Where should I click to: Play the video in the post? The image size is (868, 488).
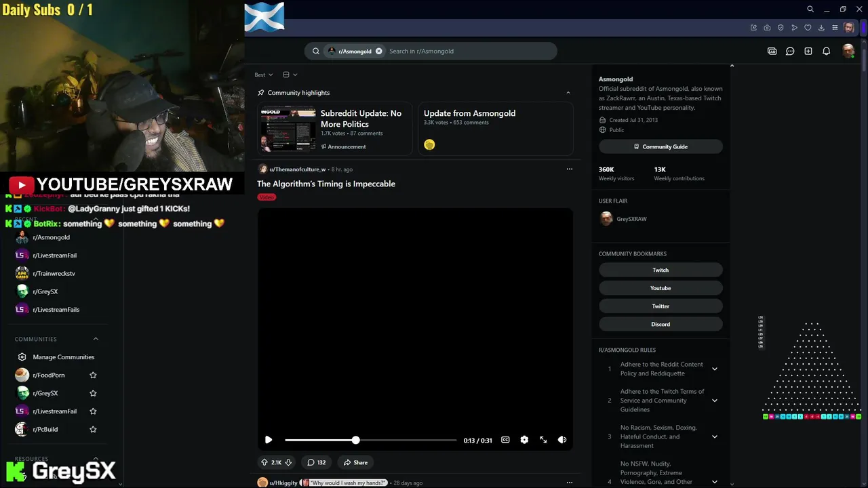click(269, 440)
